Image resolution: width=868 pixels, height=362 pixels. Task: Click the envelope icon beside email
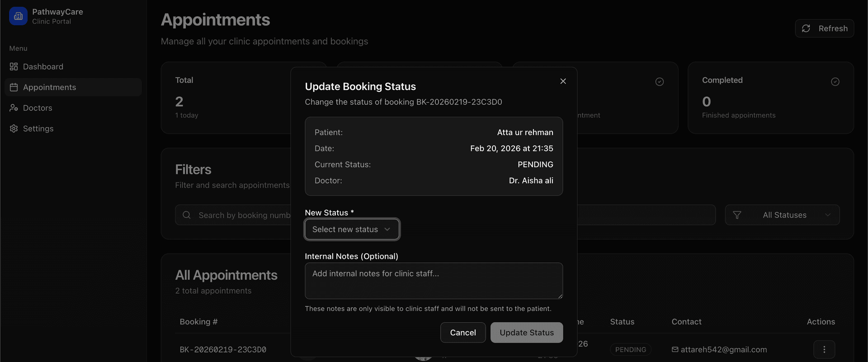click(675, 349)
